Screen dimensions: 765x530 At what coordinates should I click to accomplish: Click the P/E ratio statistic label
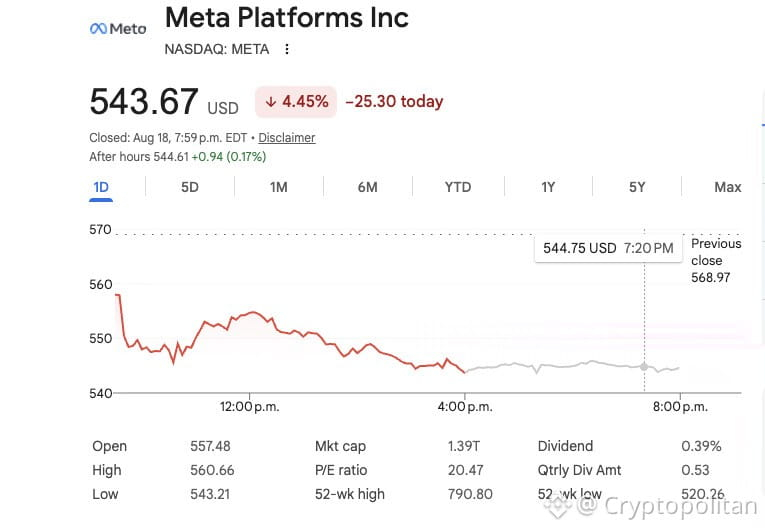(x=341, y=470)
